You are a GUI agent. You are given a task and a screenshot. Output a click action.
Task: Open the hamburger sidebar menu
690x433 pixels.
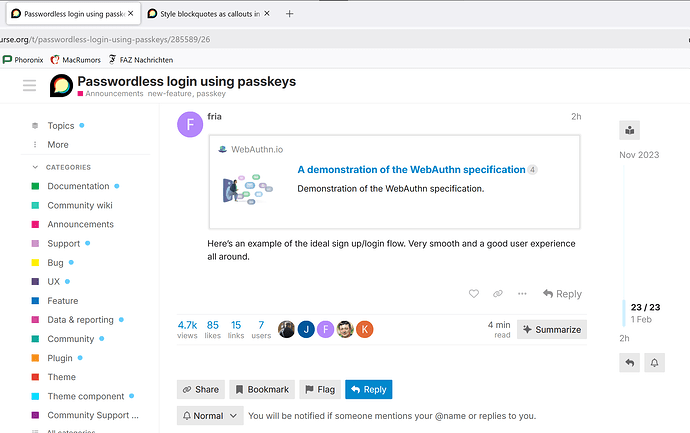[29, 85]
